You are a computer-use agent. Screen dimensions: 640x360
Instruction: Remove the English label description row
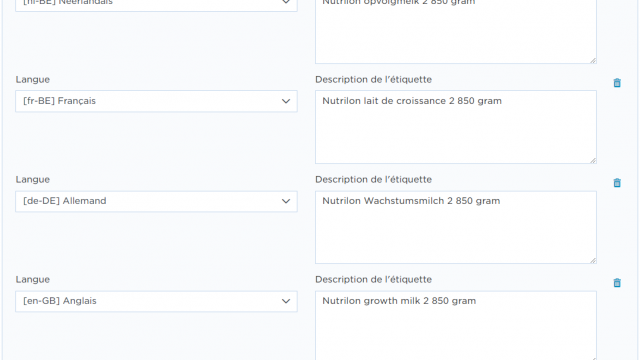coord(617,283)
